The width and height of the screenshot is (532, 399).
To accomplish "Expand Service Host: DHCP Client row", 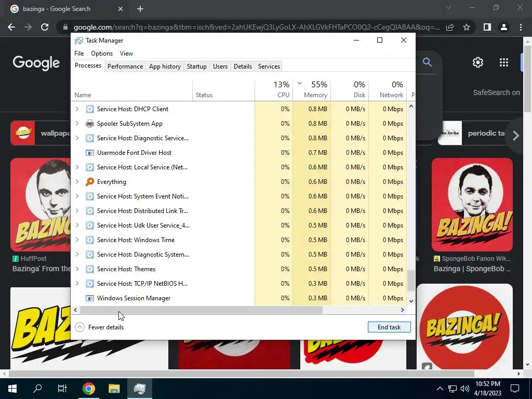I will tap(77, 109).
